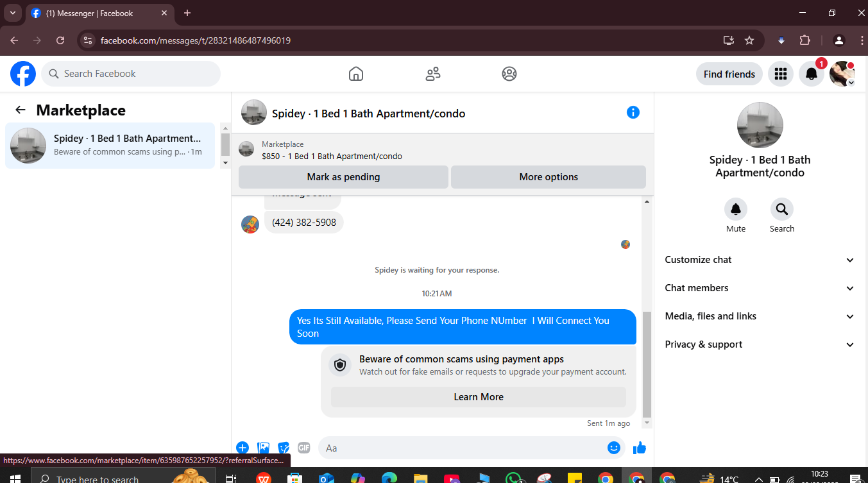Open the account profile picture menu
Screen dimensions: 868x483
coord(842,74)
